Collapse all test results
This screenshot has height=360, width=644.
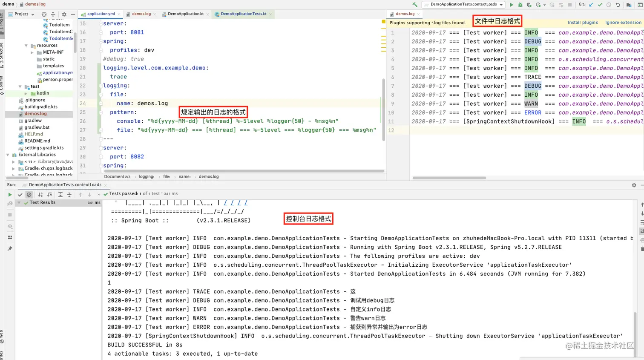pos(69,195)
